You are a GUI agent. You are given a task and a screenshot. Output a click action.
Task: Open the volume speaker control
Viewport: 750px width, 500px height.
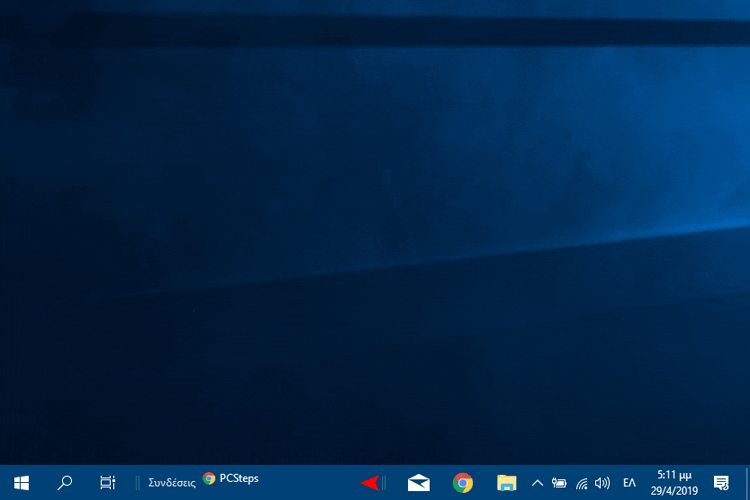tap(602, 483)
